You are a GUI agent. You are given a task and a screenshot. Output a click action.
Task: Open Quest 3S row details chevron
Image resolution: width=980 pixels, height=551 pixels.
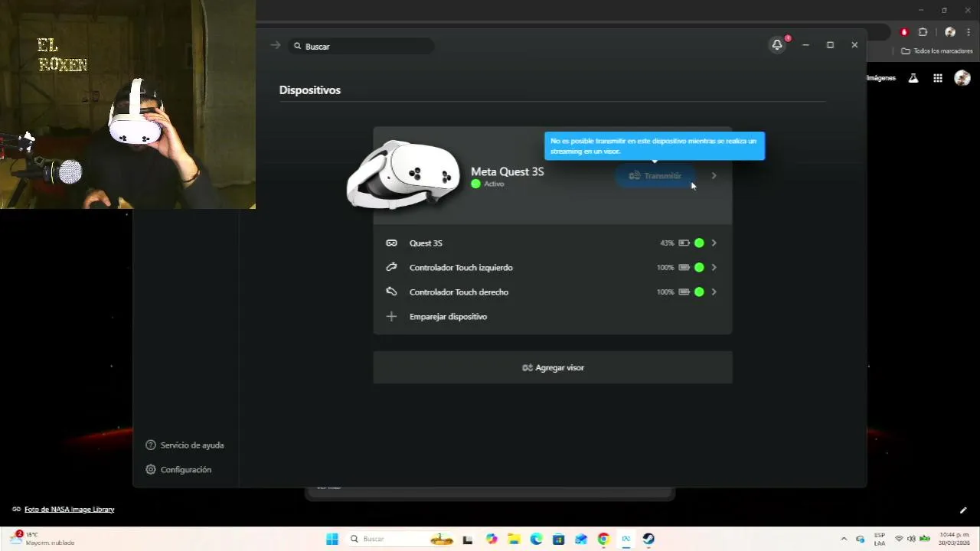(714, 243)
